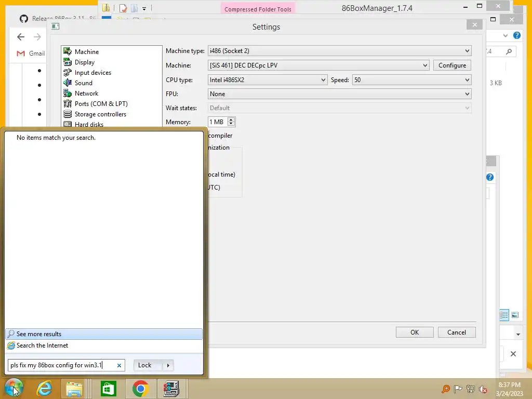Click the Start orb button
The image size is (532, 399).
pos(14,388)
